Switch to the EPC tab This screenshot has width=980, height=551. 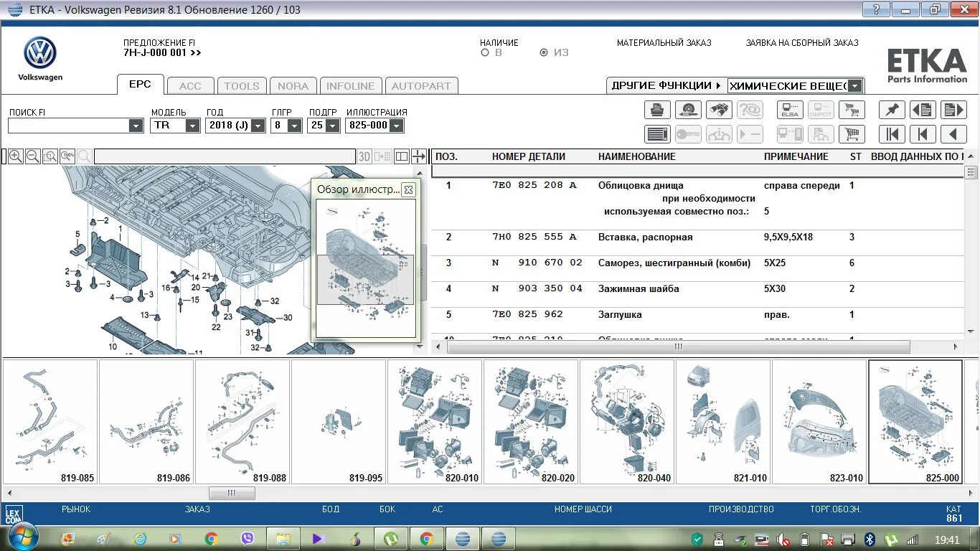140,85
